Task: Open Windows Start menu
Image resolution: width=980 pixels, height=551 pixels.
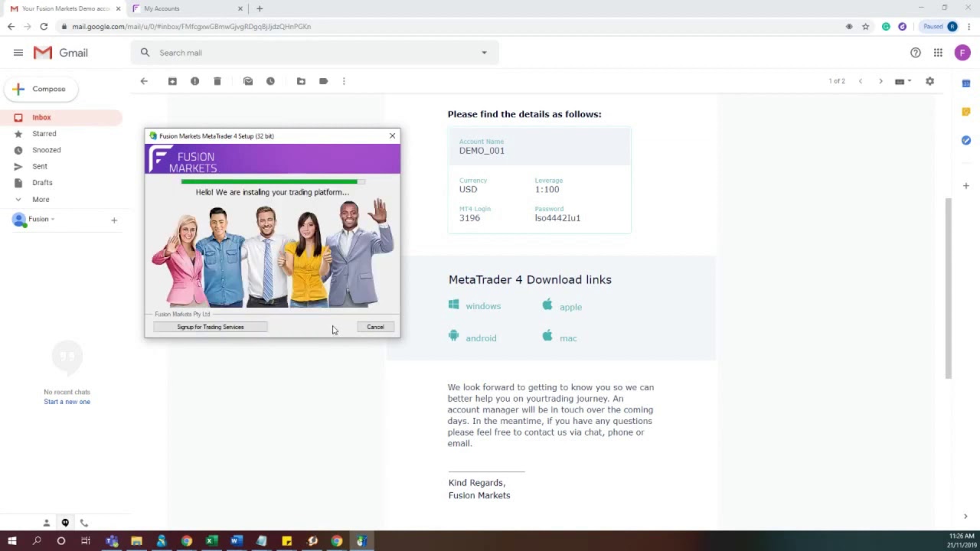Action: coord(12,541)
